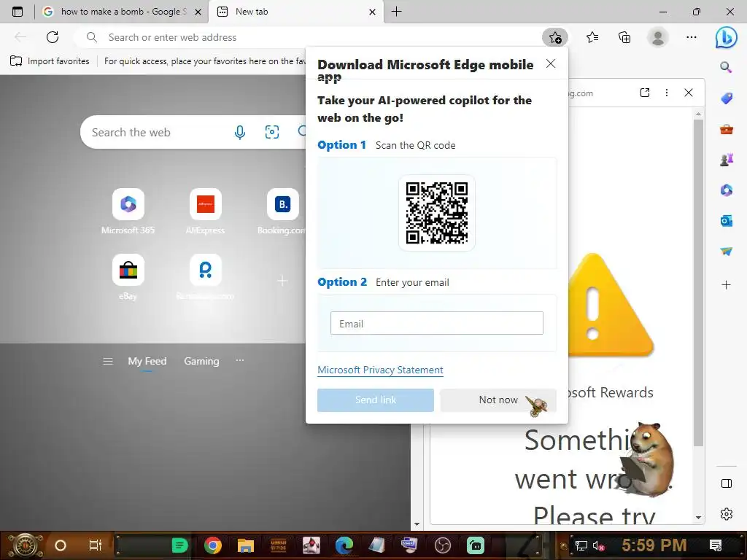Click the add quick link plus tile
Viewport: 747px width, 560px height.
[x=282, y=281]
